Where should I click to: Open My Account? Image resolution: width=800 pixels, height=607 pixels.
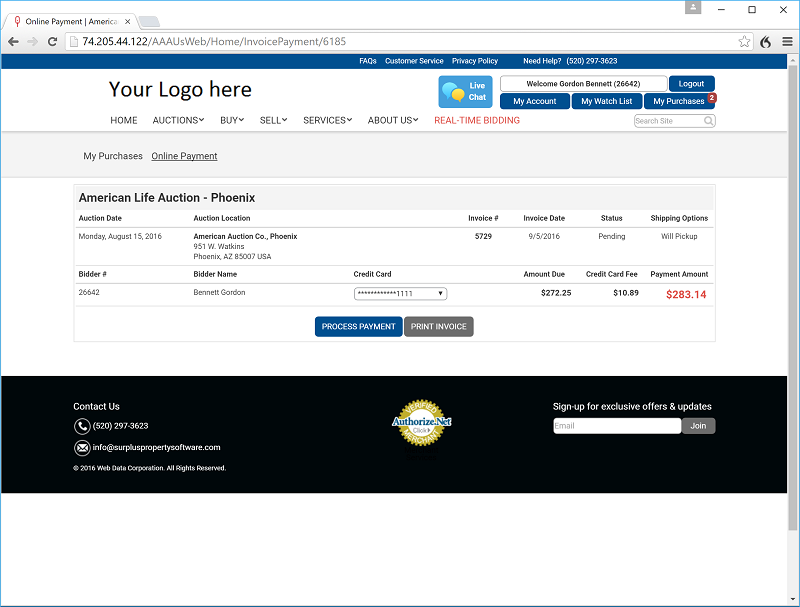pos(535,101)
